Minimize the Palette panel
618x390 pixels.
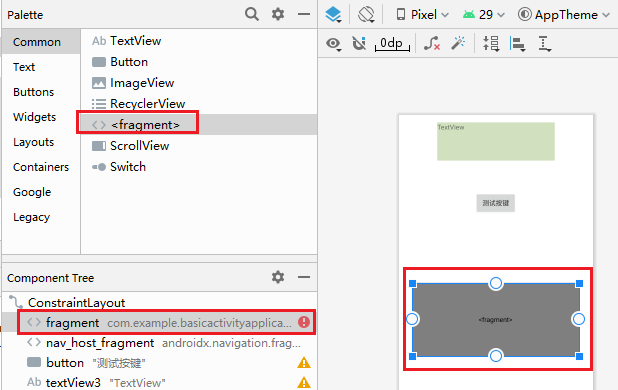(x=303, y=14)
